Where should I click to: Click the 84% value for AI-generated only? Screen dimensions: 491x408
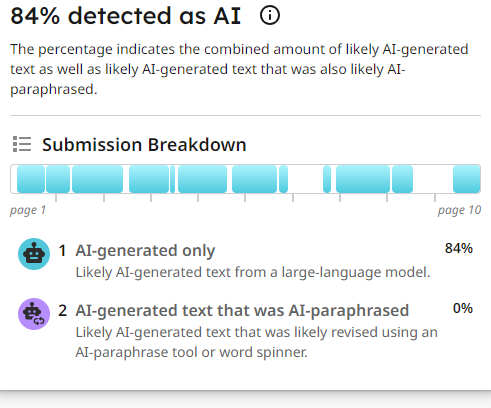point(459,248)
